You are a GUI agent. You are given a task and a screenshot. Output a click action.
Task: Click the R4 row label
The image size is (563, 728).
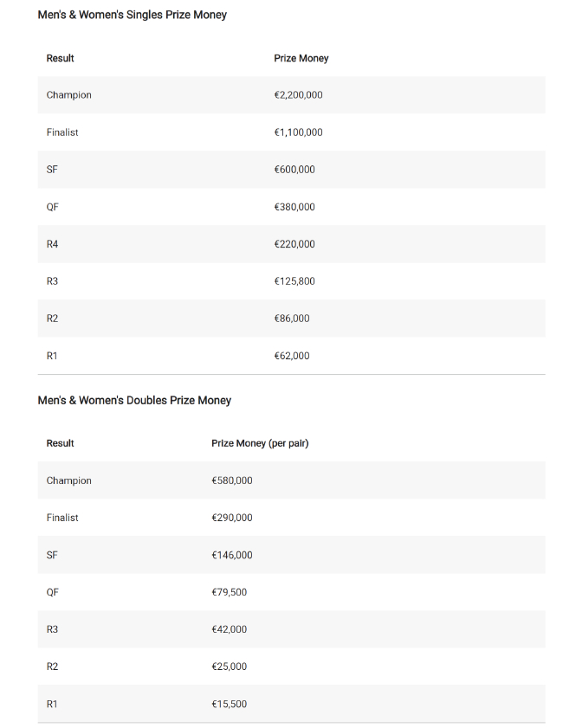pyautogui.click(x=53, y=244)
